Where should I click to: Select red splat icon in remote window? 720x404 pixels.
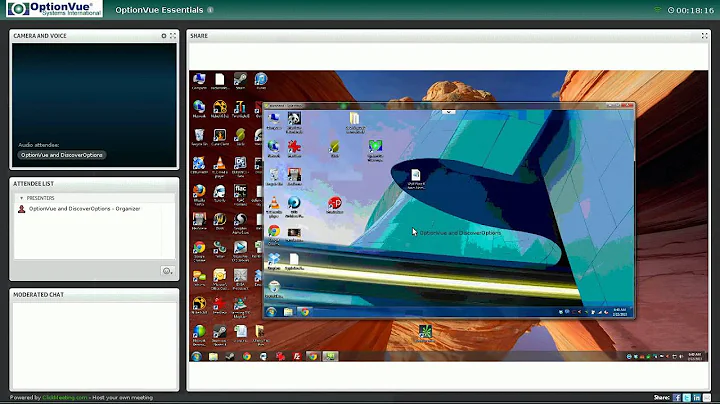(294, 149)
